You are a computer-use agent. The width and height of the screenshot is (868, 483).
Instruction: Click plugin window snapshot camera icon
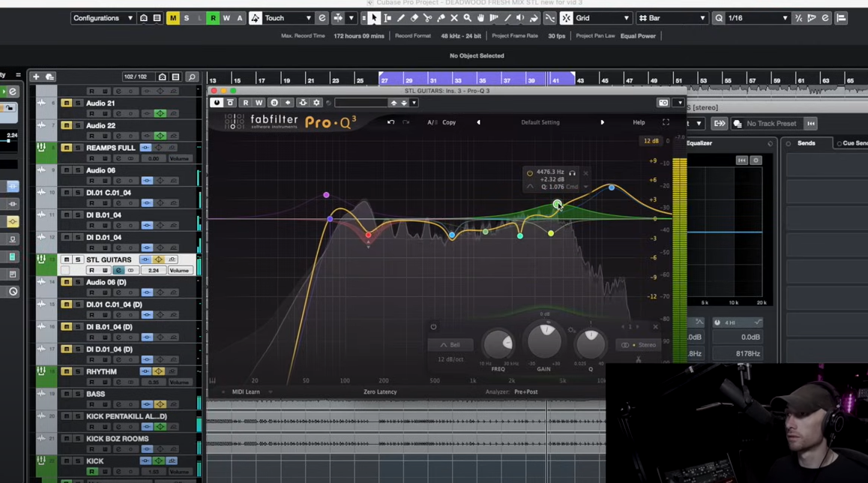[663, 103]
